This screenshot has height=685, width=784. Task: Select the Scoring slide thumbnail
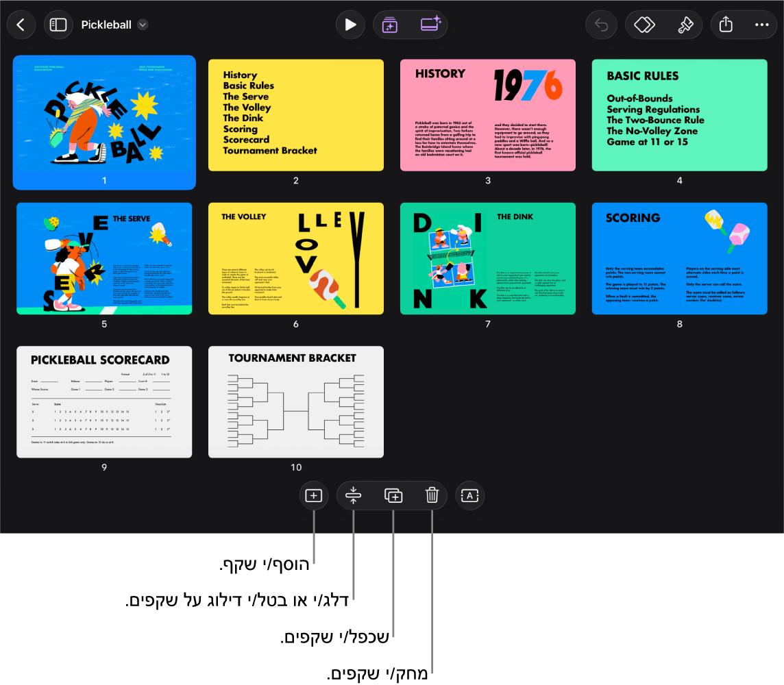click(680, 258)
